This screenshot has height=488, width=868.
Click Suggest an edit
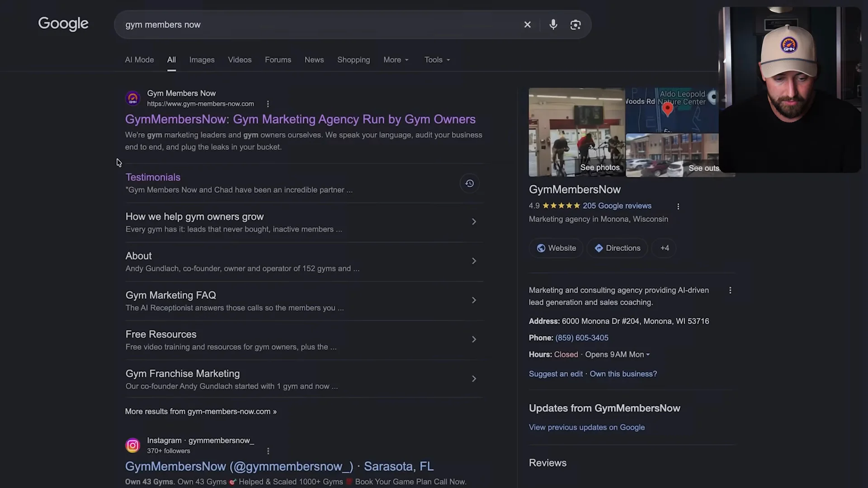point(556,374)
